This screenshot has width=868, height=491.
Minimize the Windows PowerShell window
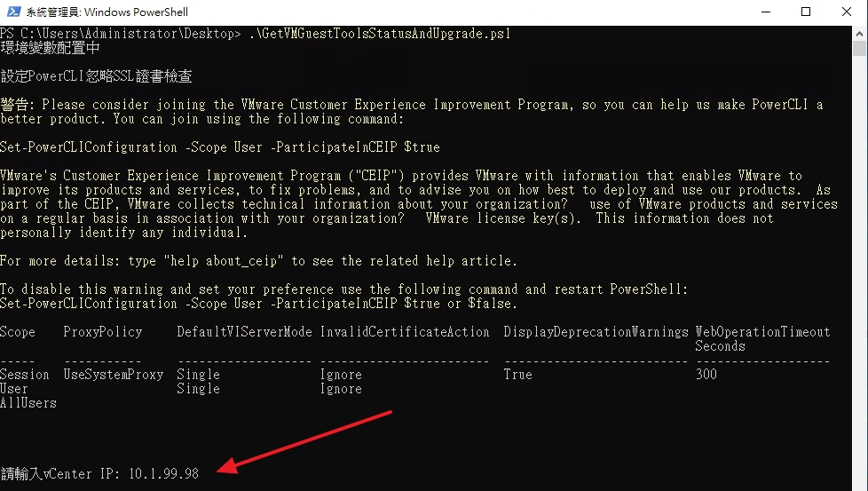(x=766, y=12)
